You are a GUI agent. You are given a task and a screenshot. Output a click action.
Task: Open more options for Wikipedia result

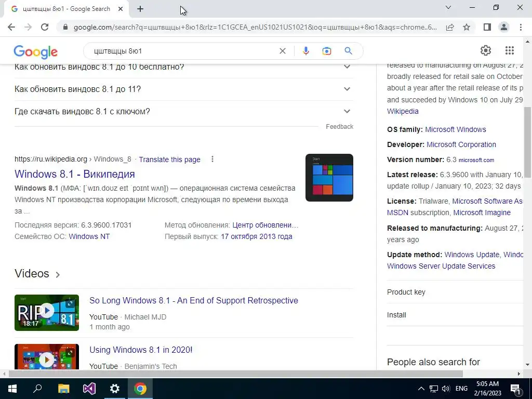tap(212, 159)
